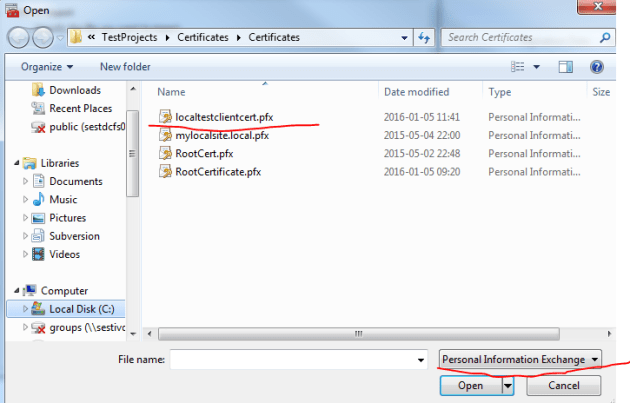Select the Videos library
This screenshot has height=403, width=630.
pyautogui.click(x=64, y=254)
